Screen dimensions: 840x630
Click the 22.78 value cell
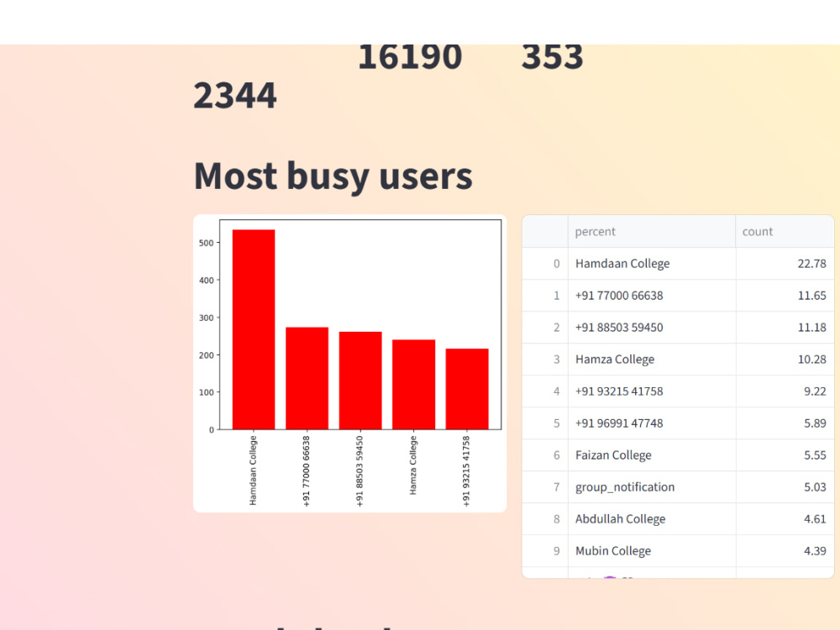785,264
